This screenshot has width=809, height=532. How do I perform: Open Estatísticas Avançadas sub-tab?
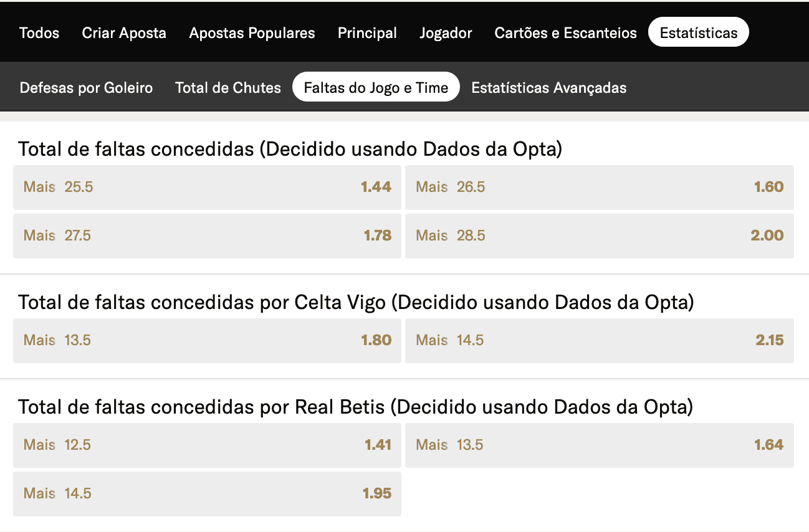(548, 88)
